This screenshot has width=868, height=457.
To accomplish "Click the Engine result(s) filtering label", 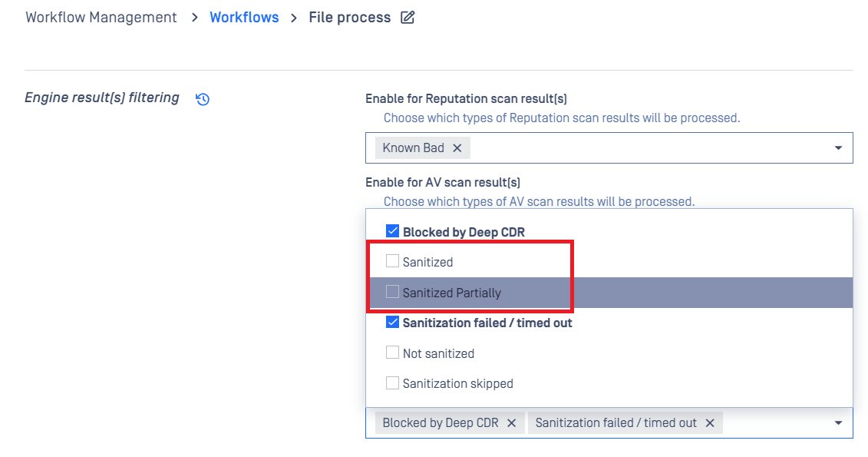I will tap(102, 98).
